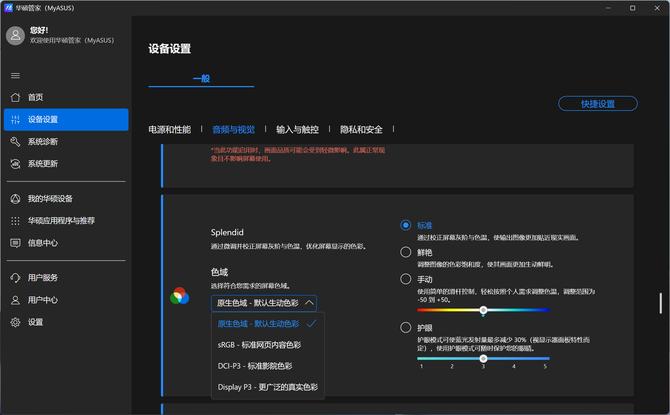Select the 标准 radio button
The width and height of the screenshot is (670, 415).
point(406,226)
